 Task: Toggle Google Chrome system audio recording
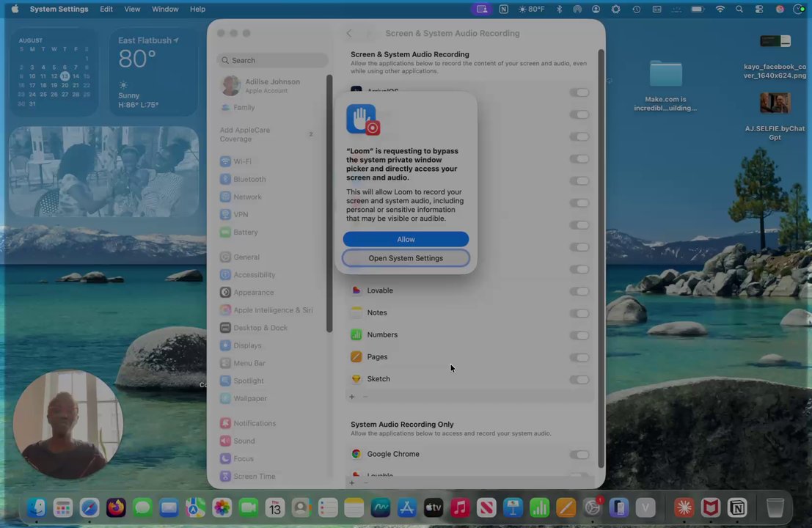pos(579,455)
